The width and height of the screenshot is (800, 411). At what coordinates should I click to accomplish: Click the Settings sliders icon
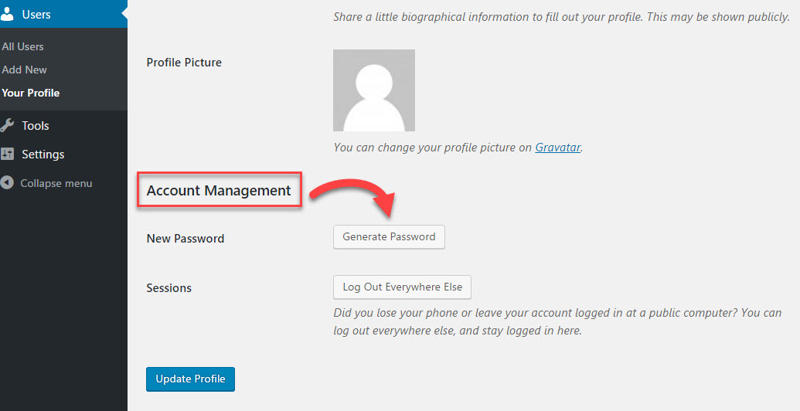click(8, 154)
